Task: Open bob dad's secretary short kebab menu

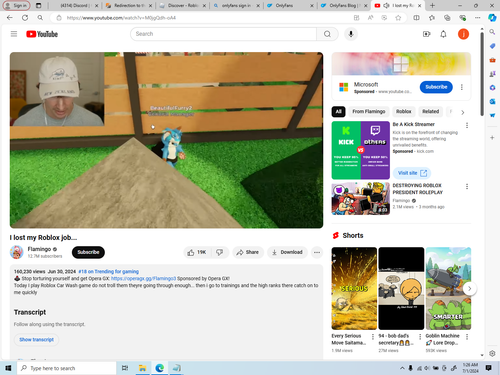Action: coord(420,337)
